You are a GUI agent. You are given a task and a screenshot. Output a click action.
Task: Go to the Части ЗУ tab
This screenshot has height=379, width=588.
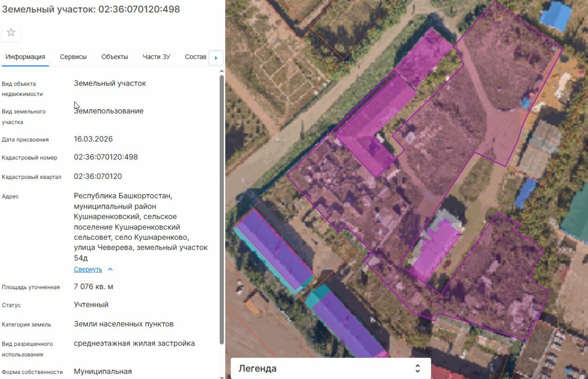pyautogui.click(x=156, y=57)
